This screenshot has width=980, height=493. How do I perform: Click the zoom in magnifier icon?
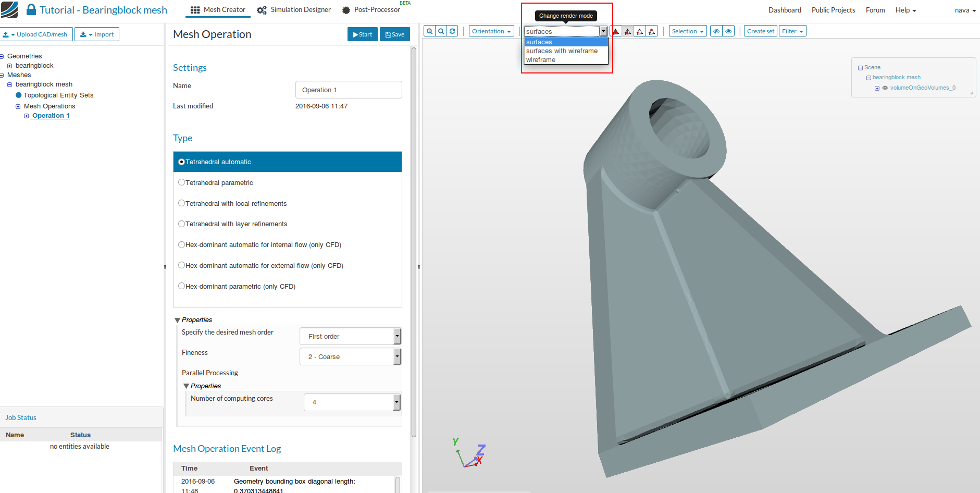click(429, 31)
